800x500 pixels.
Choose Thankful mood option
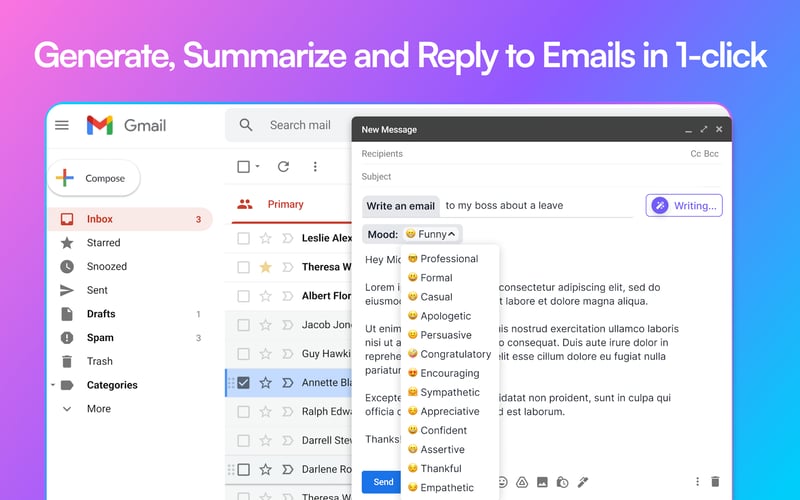click(435, 468)
